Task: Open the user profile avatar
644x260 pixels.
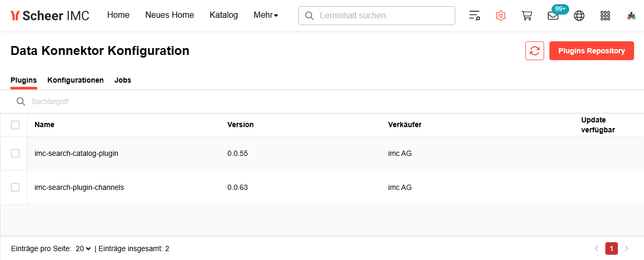Action: click(631, 16)
